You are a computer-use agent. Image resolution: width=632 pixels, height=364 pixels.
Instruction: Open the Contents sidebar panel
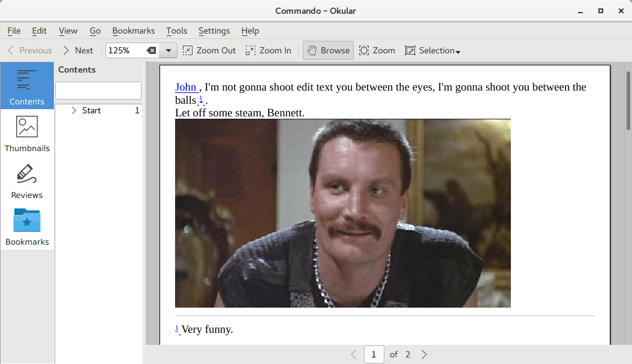pyautogui.click(x=27, y=86)
